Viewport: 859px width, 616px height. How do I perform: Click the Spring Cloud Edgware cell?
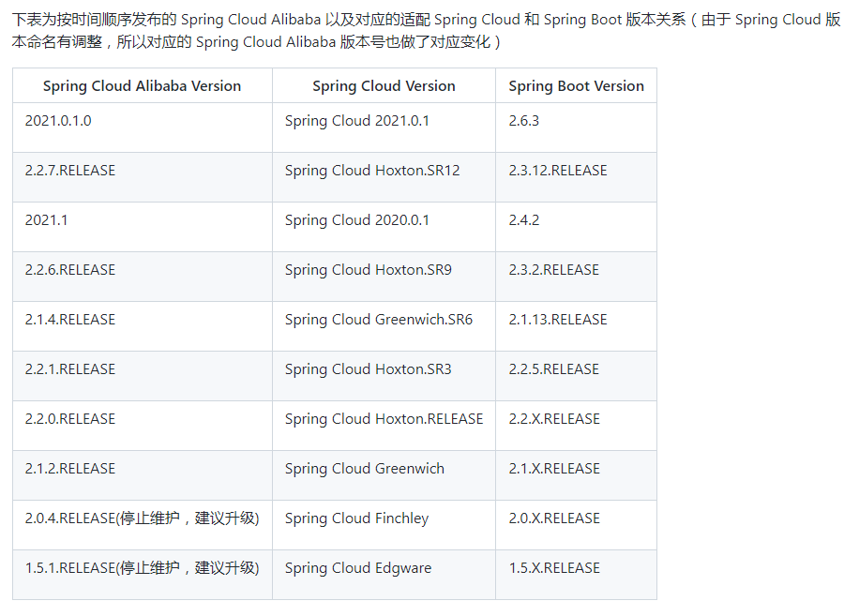(384, 575)
